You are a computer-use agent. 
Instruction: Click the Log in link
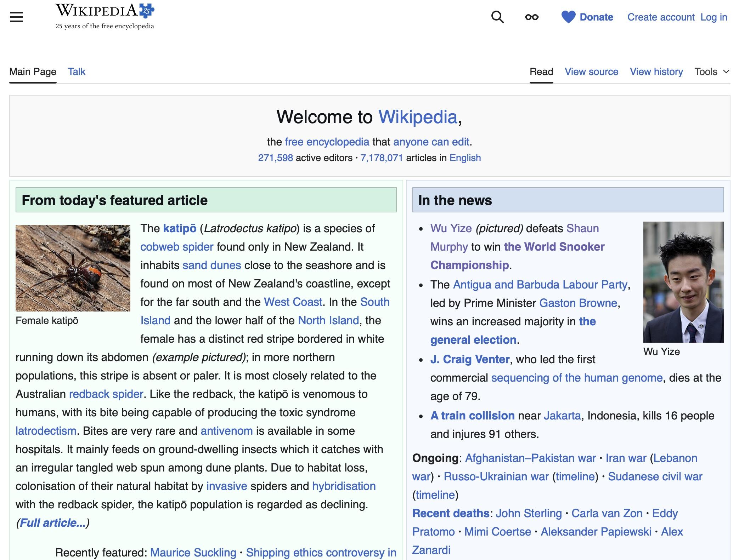pyautogui.click(x=713, y=17)
